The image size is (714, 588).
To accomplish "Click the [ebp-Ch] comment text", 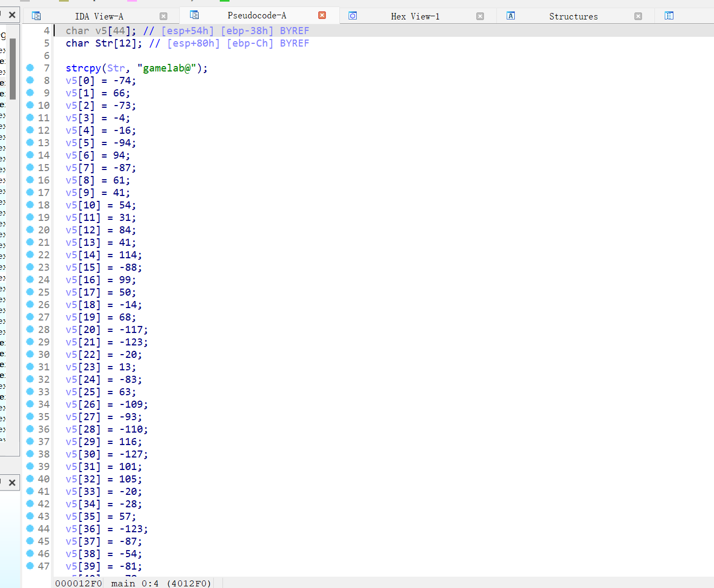I will tap(250, 43).
